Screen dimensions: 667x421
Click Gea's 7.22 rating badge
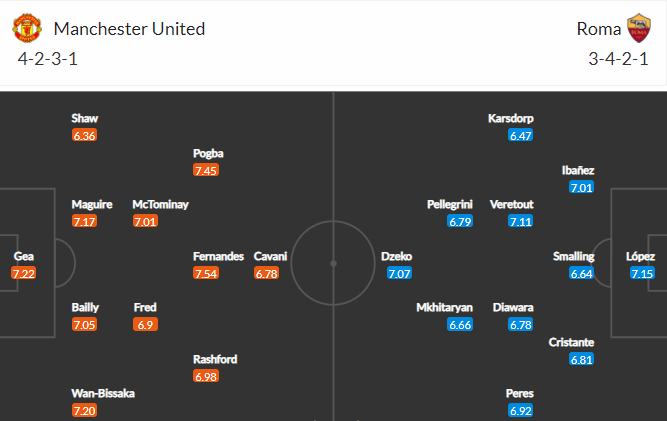click(23, 273)
